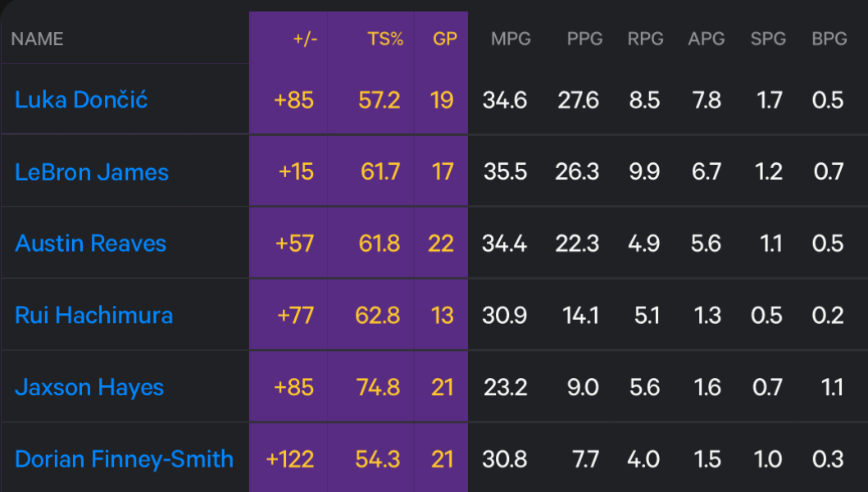Sort by the +/- column header
The width and height of the screenshot is (868, 492).
point(305,39)
